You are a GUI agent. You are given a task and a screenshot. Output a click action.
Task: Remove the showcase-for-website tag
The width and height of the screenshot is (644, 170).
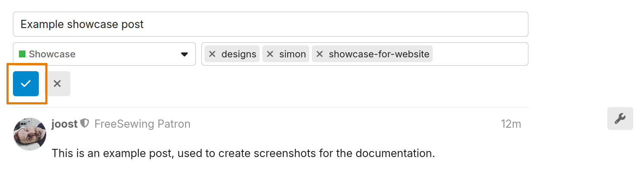click(x=319, y=54)
